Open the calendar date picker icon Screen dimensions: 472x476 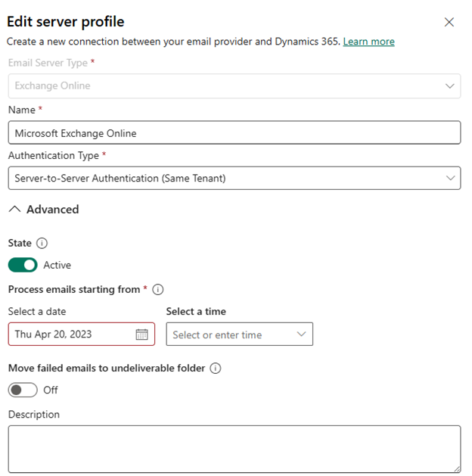[141, 334]
